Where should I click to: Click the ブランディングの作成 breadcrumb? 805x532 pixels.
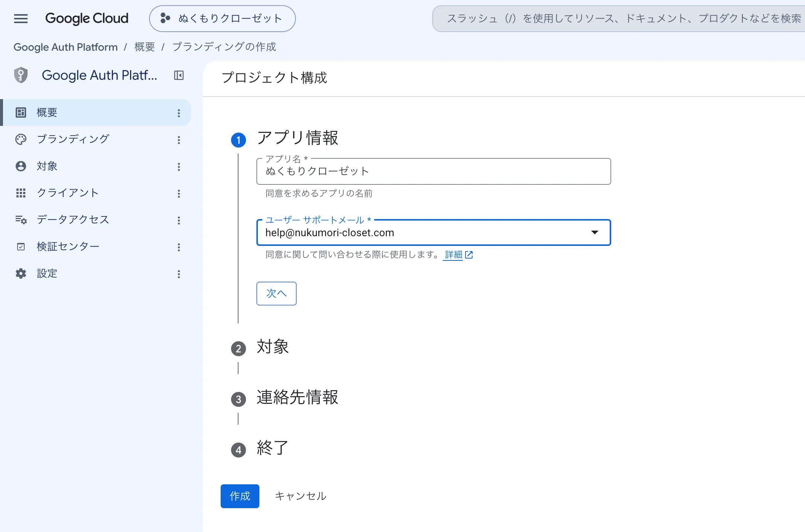click(x=224, y=47)
